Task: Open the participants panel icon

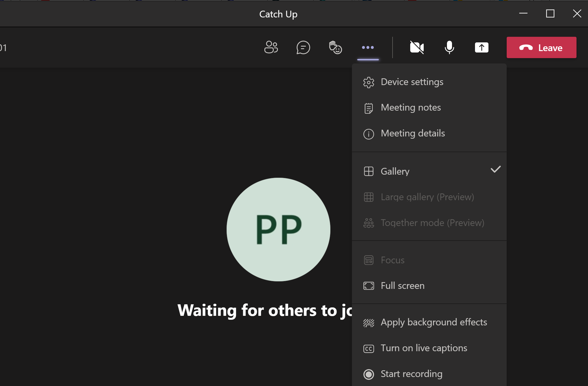Action: 271,47
